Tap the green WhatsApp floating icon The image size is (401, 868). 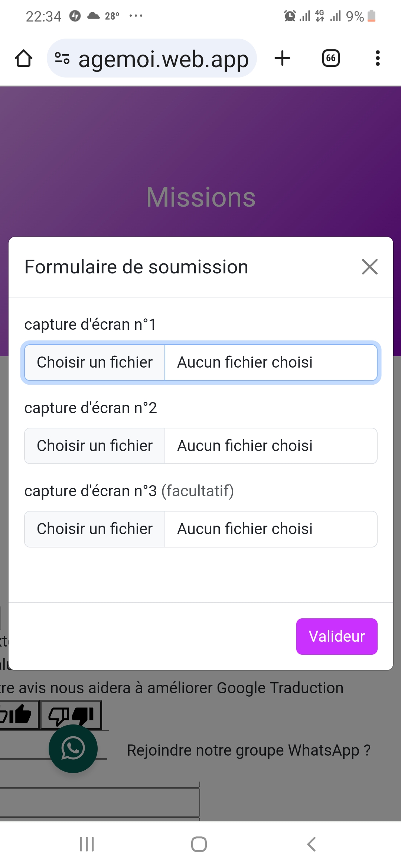[73, 749]
